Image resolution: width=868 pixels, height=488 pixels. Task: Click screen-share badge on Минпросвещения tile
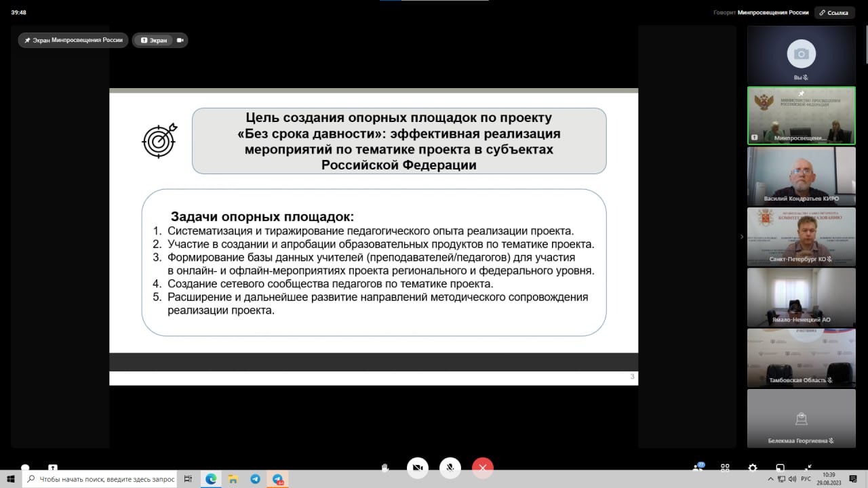(754, 138)
